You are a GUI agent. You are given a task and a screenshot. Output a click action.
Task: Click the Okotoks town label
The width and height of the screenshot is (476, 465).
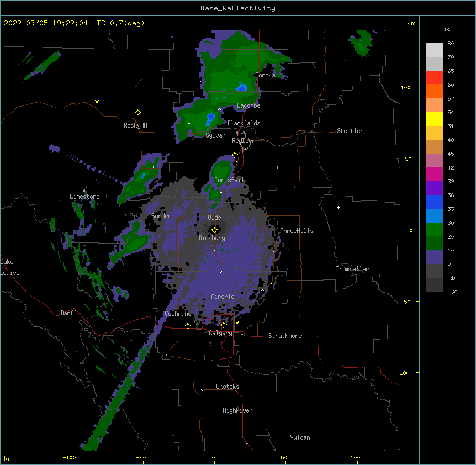tap(228, 387)
